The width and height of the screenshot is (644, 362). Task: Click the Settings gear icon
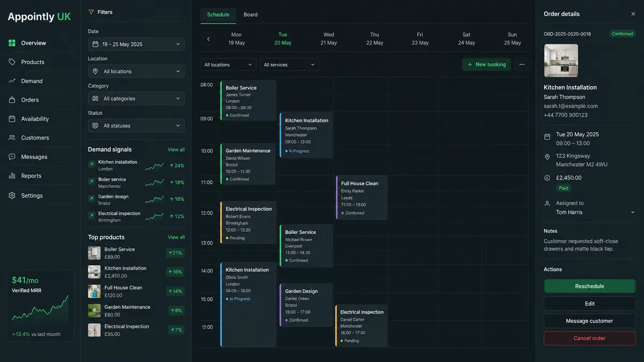coord(12,196)
